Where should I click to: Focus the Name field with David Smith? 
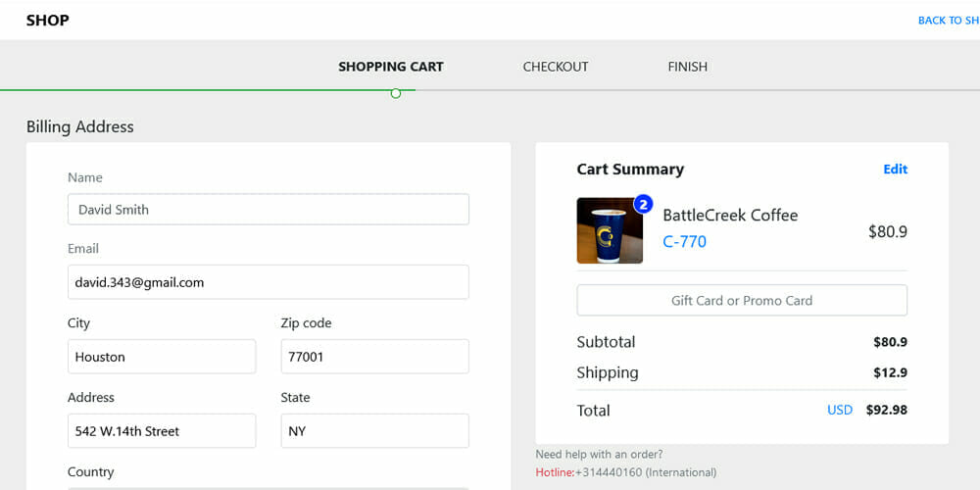268,210
